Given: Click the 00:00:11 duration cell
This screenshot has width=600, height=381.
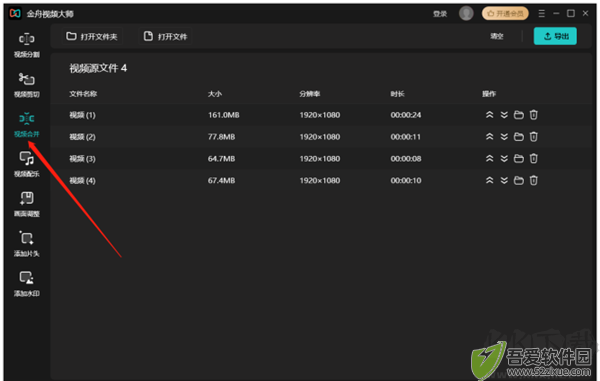Looking at the screenshot, I should pos(405,137).
